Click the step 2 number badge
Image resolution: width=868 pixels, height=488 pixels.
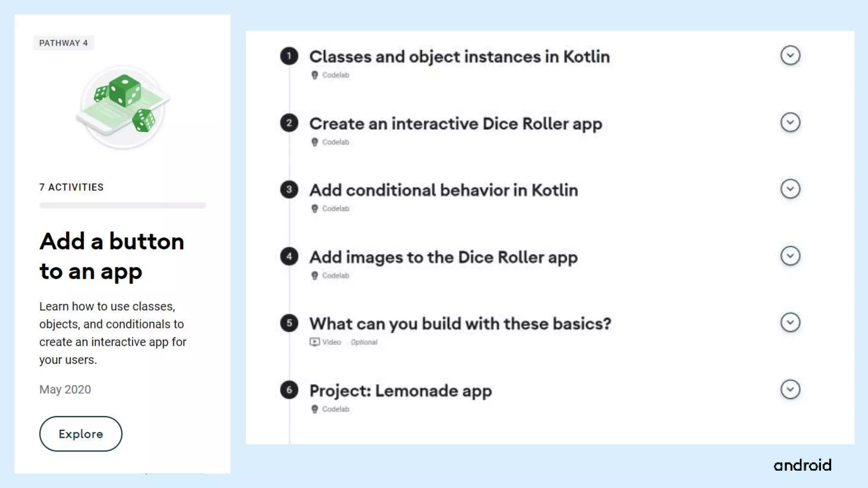tap(289, 123)
